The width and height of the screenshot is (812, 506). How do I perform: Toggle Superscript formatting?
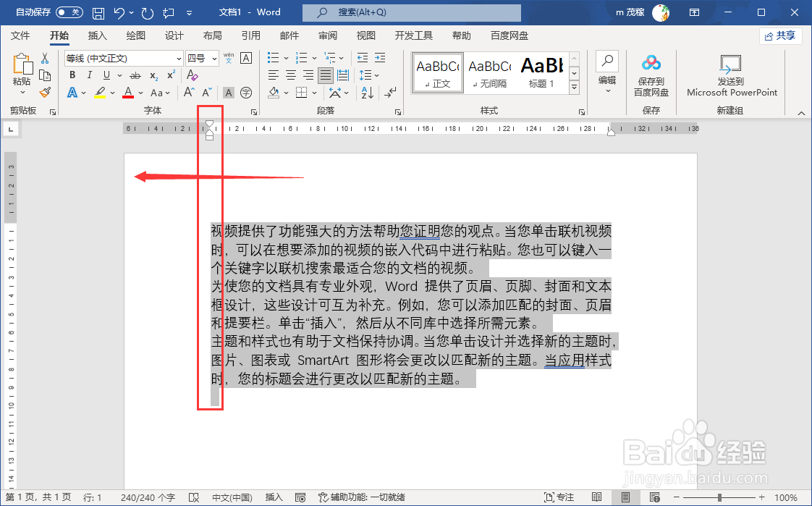(x=170, y=75)
